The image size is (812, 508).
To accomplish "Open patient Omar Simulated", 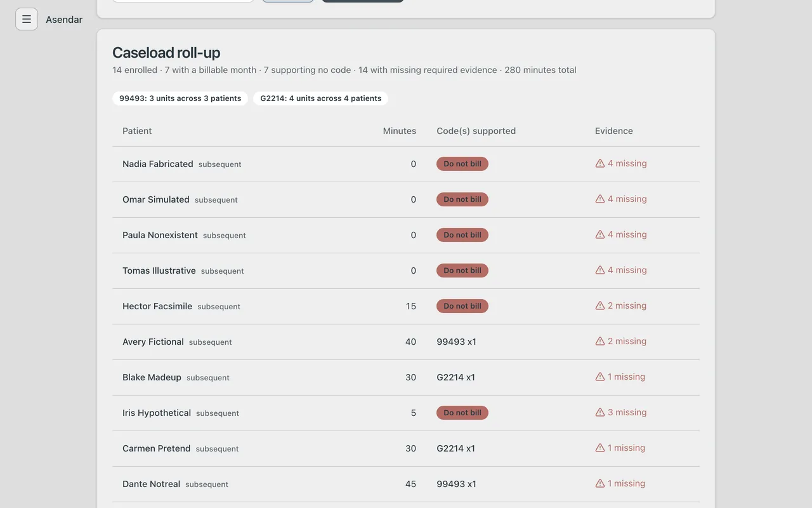I will [x=156, y=199].
